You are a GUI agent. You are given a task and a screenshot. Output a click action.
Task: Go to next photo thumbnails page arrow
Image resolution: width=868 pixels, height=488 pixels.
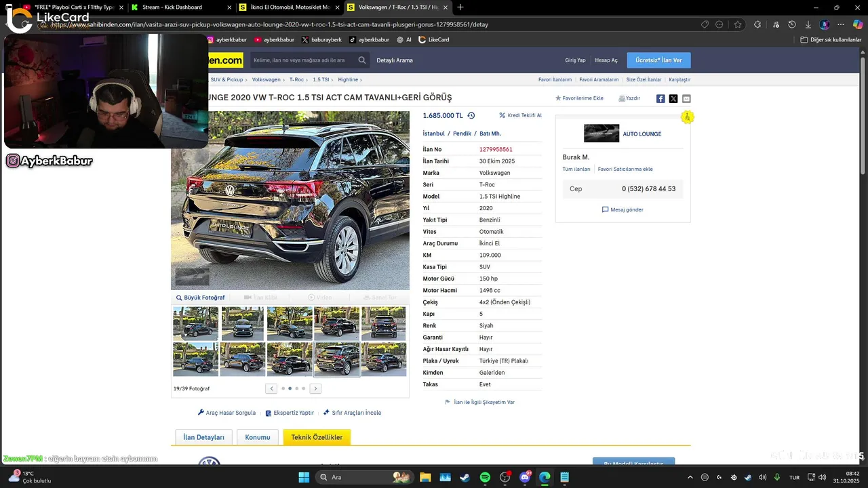pos(315,388)
